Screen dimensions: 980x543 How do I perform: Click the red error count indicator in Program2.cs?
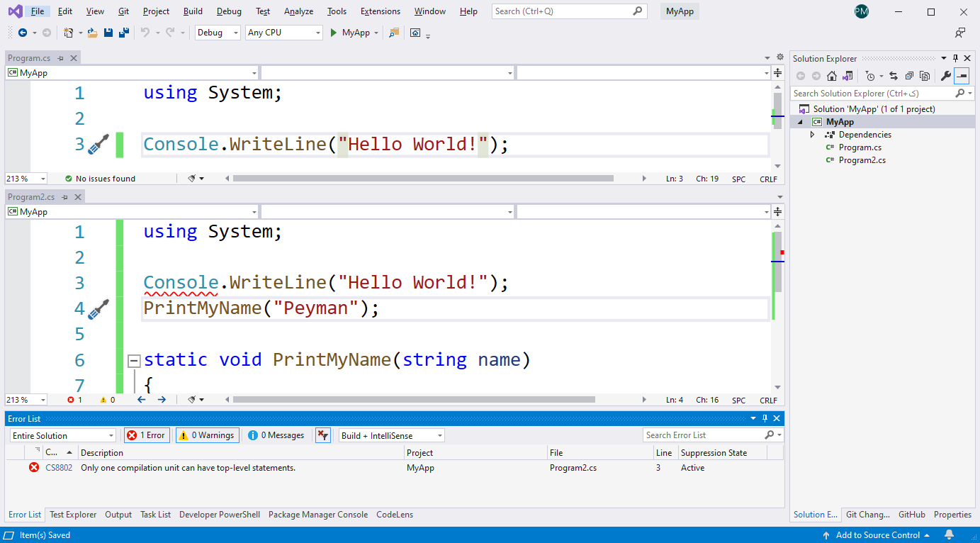[74, 400]
